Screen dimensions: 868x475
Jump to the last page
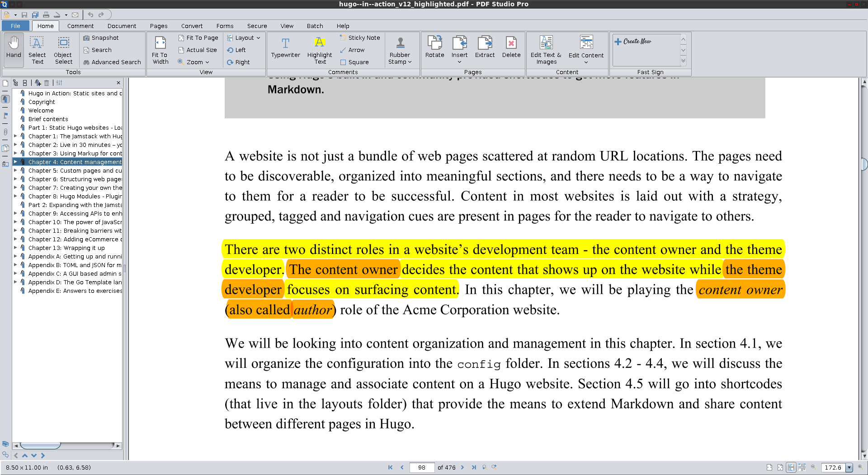click(x=473, y=467)
